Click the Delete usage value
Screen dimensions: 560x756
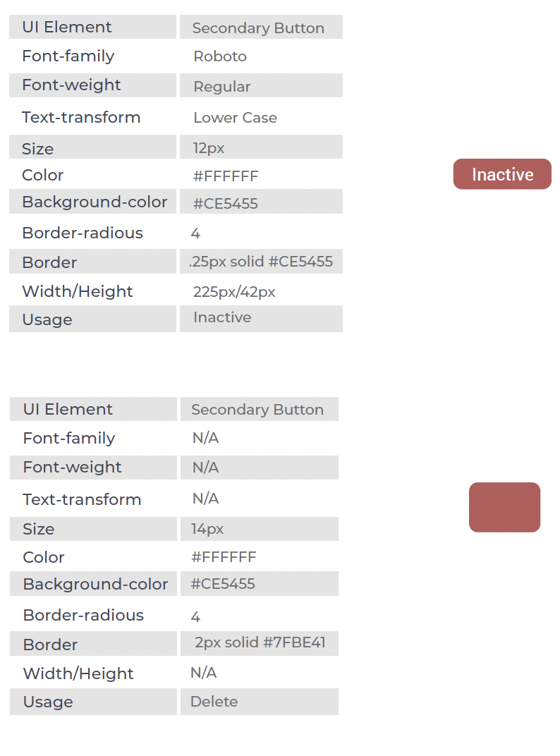[214, 702]
